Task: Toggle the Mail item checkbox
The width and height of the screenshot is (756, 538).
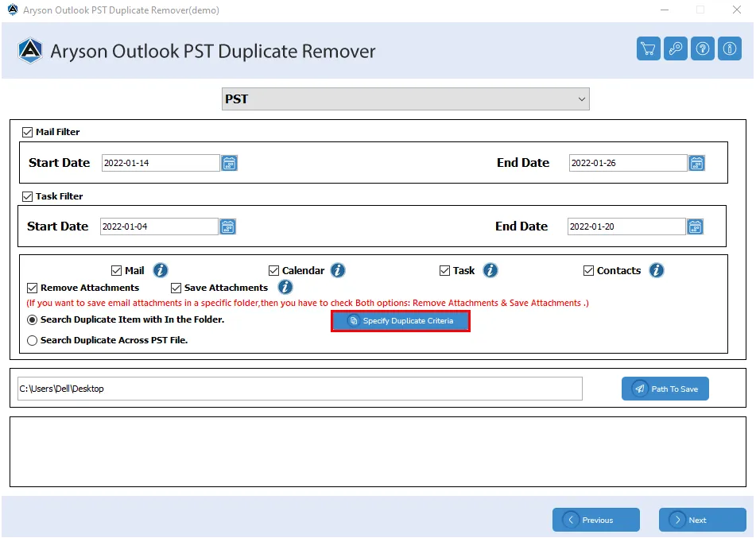Action: point(116,270)
